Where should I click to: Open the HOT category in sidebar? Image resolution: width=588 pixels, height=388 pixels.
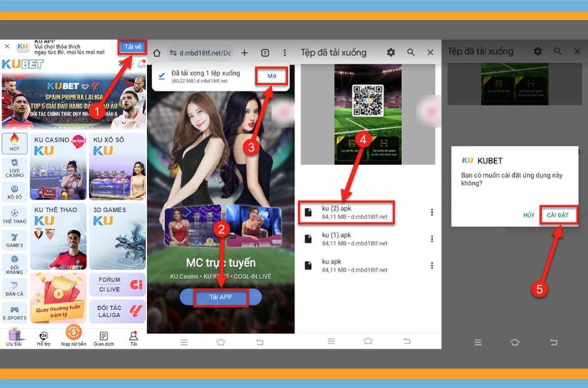click(x=14, y=143)
